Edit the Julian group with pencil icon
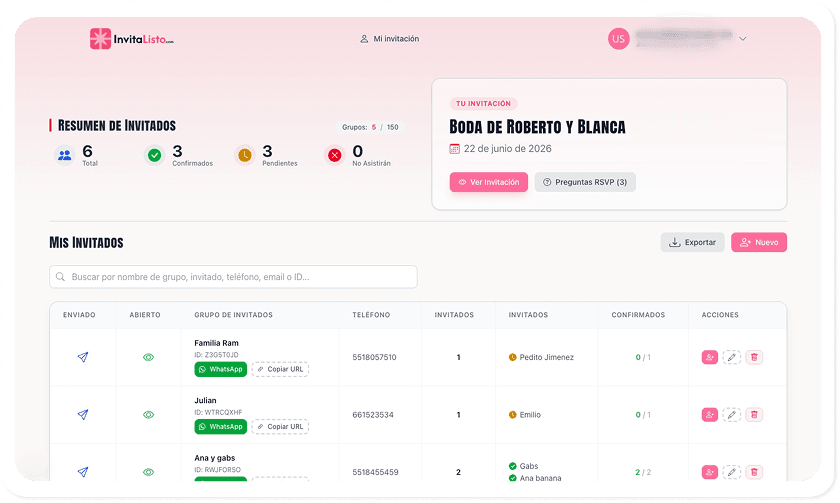Viewport: 840px width, 503px height. pyautogui.click(x=731, y=414)
